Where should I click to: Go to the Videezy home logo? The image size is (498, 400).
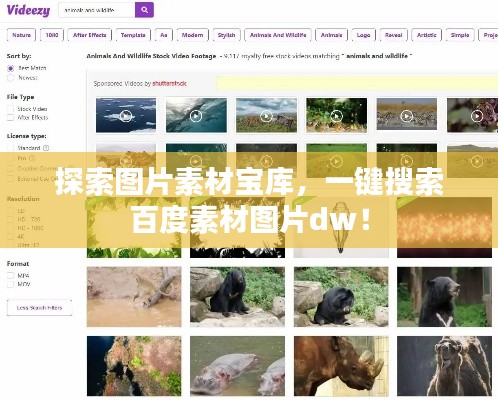28,10
